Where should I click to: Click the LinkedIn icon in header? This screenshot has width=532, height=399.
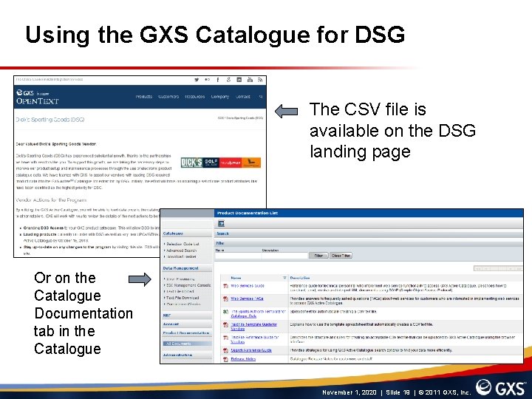pos(239,80)
